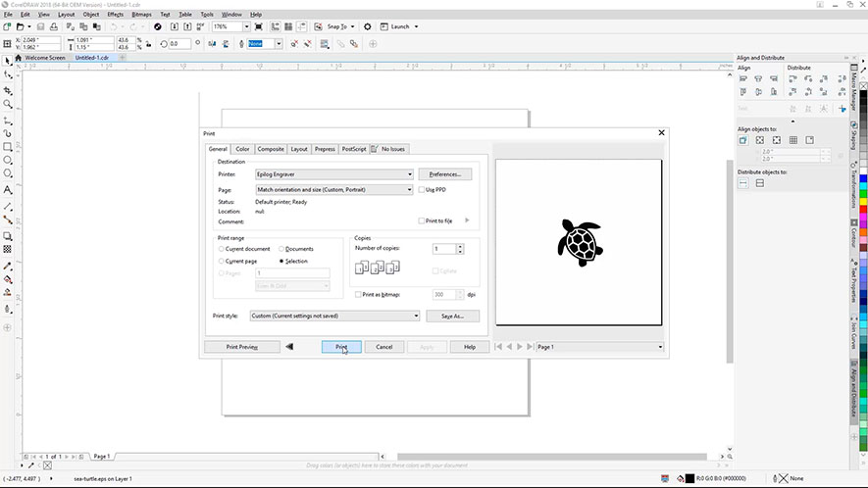Viewport: 868px width, 488px height.
Task: Enable the Print to file checkbox
Action: [x=422, y=220]
